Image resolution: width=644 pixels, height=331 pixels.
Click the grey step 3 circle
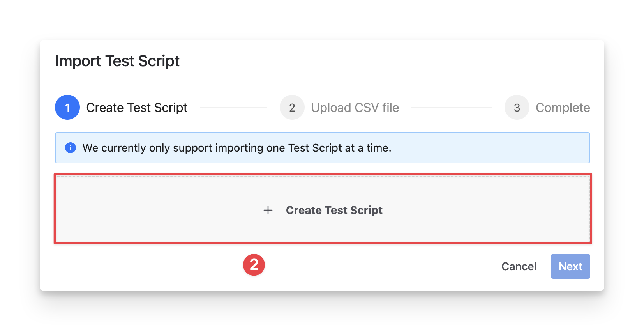coord(517,107)
